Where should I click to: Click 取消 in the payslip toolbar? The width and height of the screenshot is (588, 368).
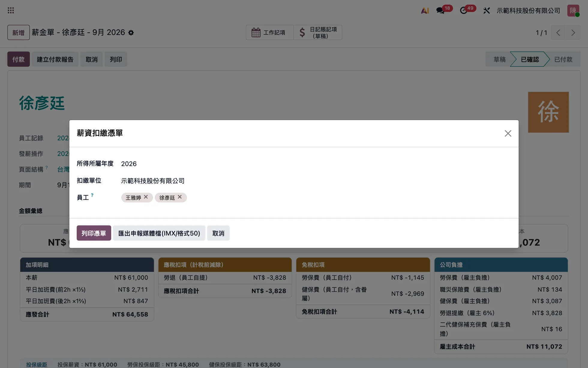coord(91,59)
